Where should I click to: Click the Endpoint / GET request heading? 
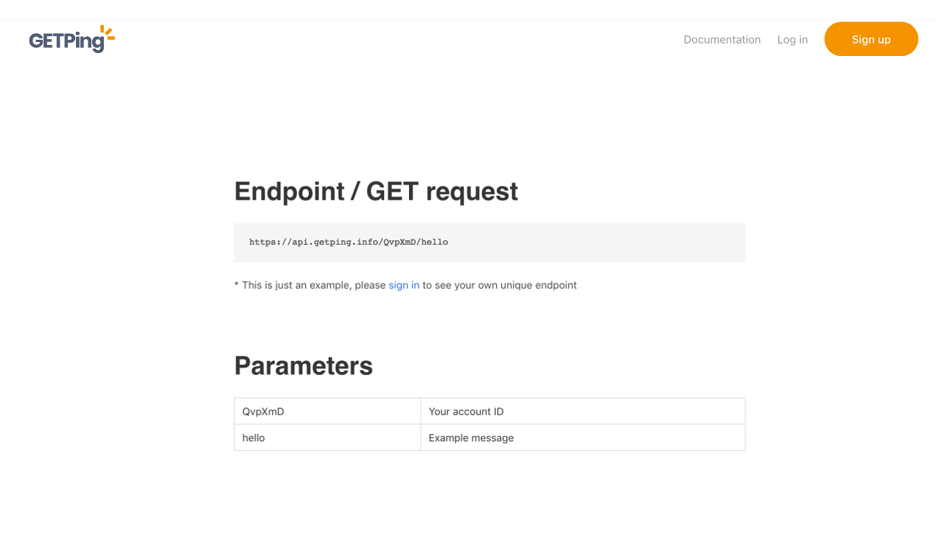[x=376, y=191]
